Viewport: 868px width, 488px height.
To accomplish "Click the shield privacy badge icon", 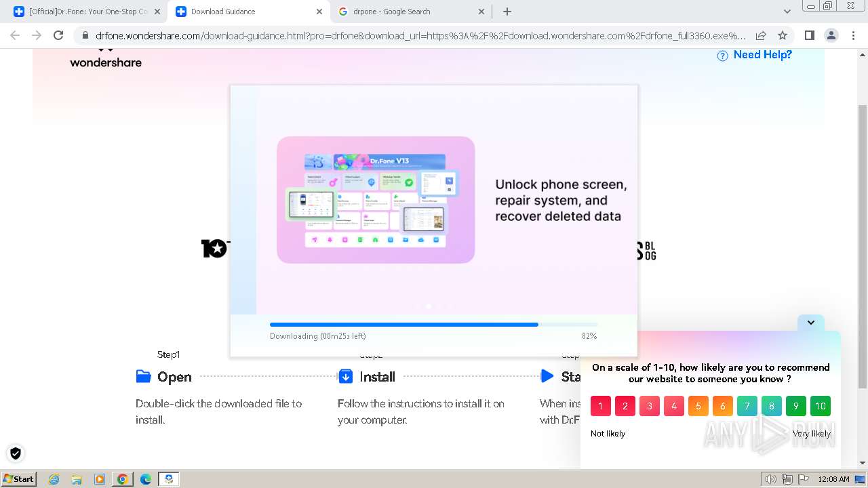I will pyautogui.click(x=16, y=453).
